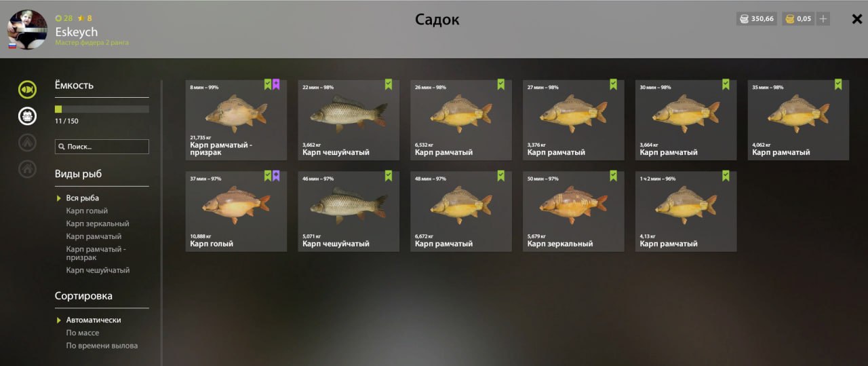
Task: Sort fish По времени вылова
Action: (x=102, y=346)
